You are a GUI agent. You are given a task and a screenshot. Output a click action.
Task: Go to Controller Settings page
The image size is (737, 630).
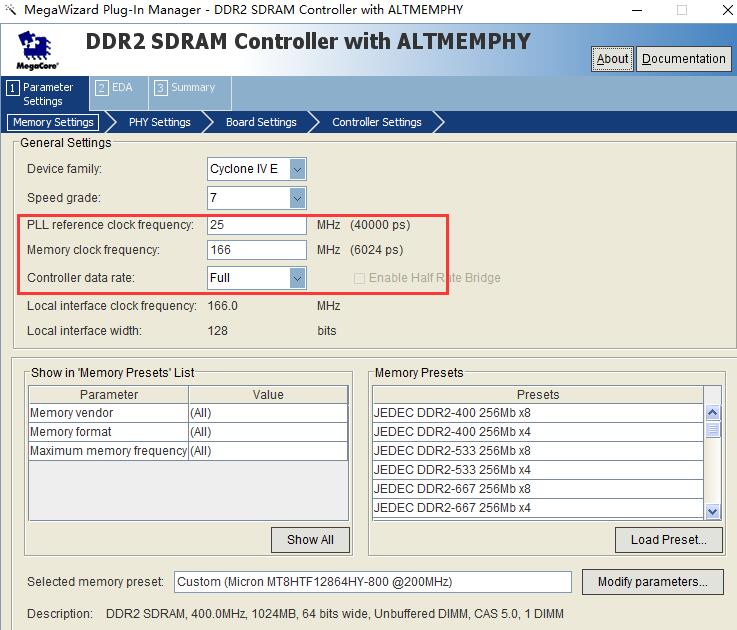[x=377, y=122]
